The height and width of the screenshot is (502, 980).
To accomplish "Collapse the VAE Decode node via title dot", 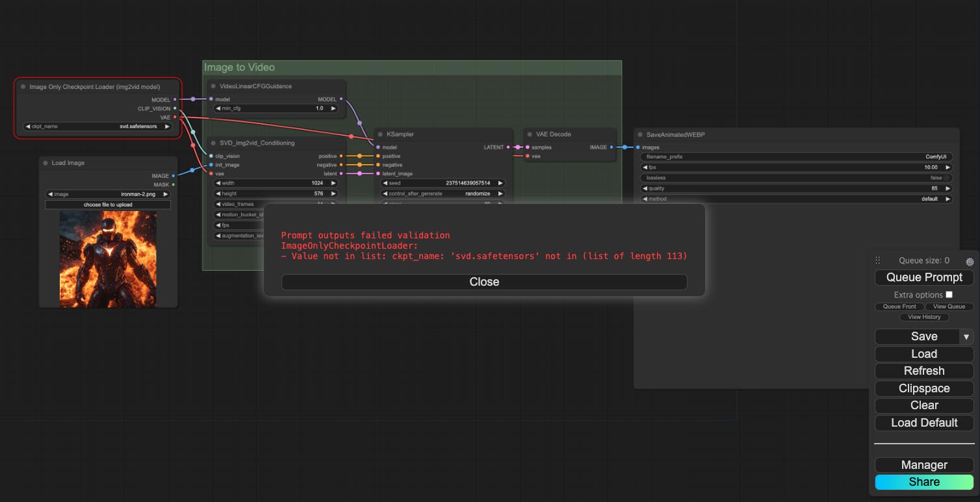I will [x=530, y=134].
